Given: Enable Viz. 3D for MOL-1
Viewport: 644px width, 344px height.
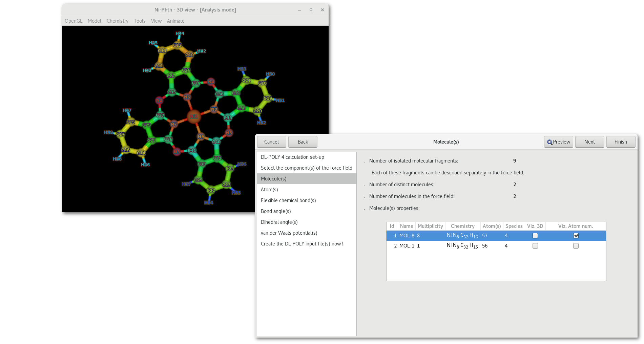Looking at the screenshot, I should tap(535, 246).
